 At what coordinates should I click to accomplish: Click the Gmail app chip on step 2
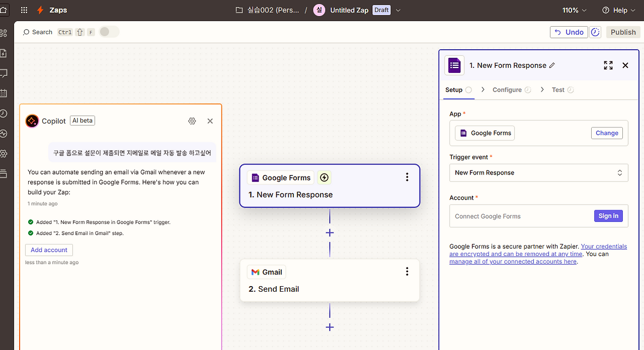click(267, 272)
